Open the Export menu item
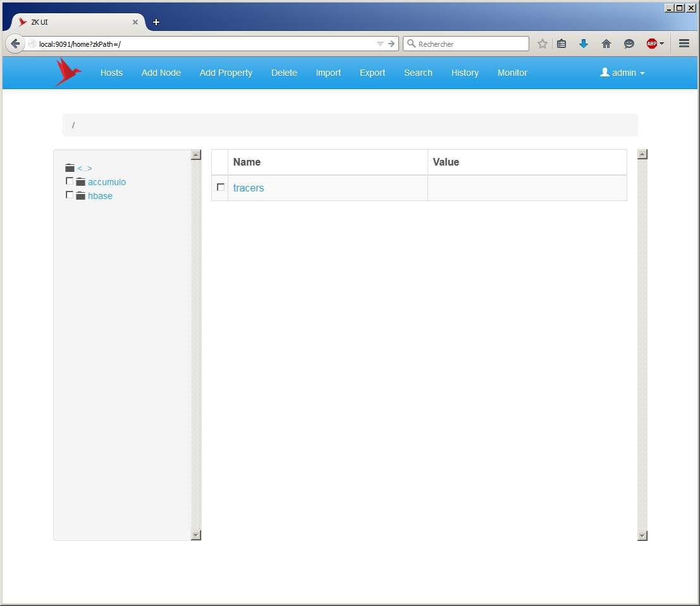This screenshot has height=606, width=700. (x=372, y=73)
